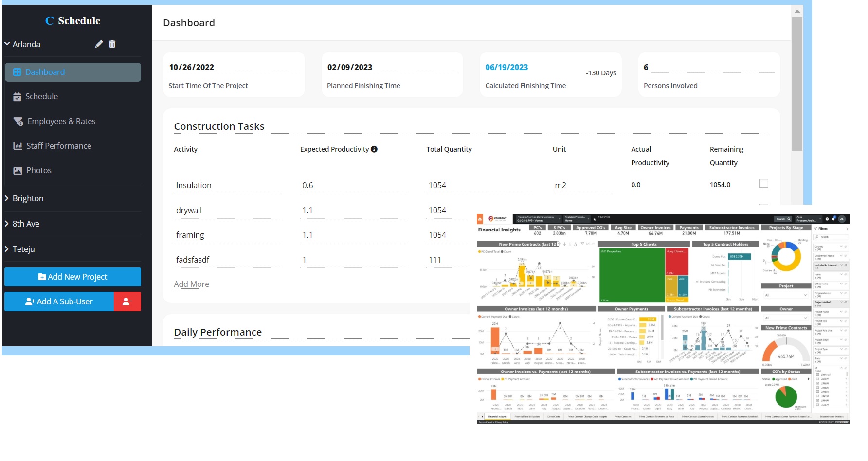Viewport: 868px width, 461px height.
Task: Expand the Brighton project
Action: click(x=7, y=198)
